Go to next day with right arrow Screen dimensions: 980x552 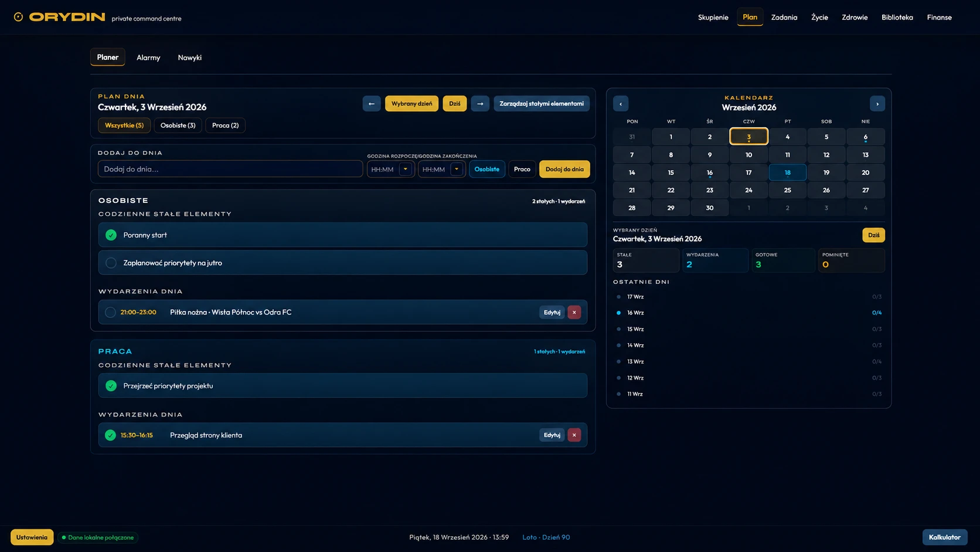point(480,104)
